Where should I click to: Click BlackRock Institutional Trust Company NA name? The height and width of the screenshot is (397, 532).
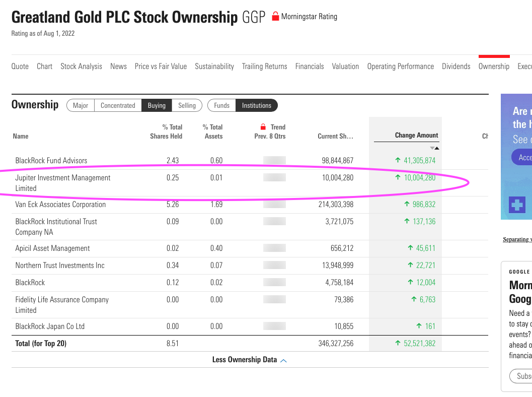coord(56,227)
